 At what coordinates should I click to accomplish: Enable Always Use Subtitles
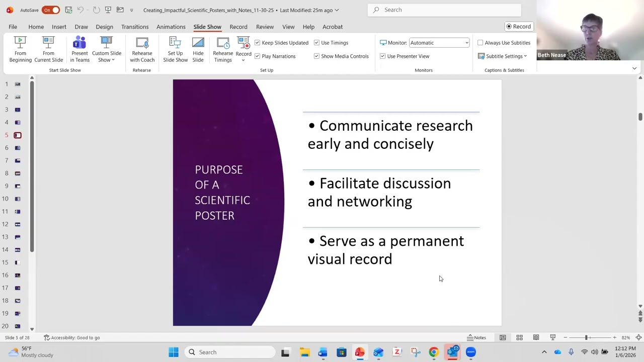point(480,43)
